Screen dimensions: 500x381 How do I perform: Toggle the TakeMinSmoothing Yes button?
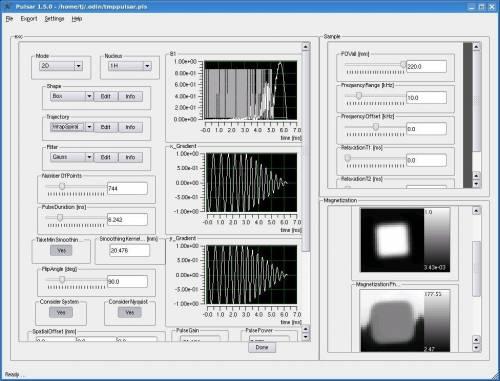click(61, 250)
